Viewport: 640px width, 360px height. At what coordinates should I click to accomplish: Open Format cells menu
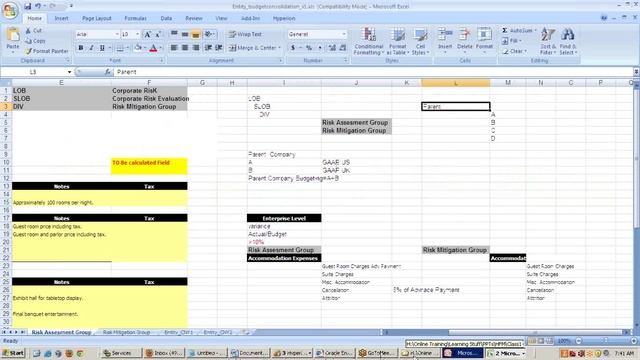484,41
